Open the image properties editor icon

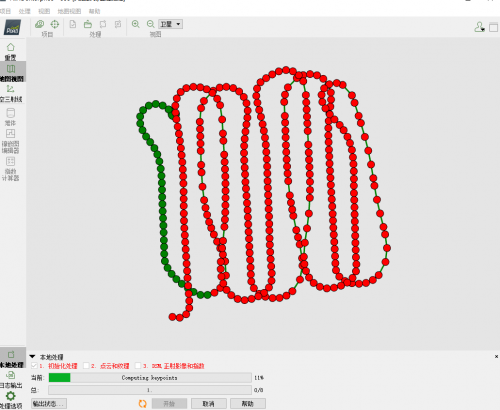click(40, 24)
